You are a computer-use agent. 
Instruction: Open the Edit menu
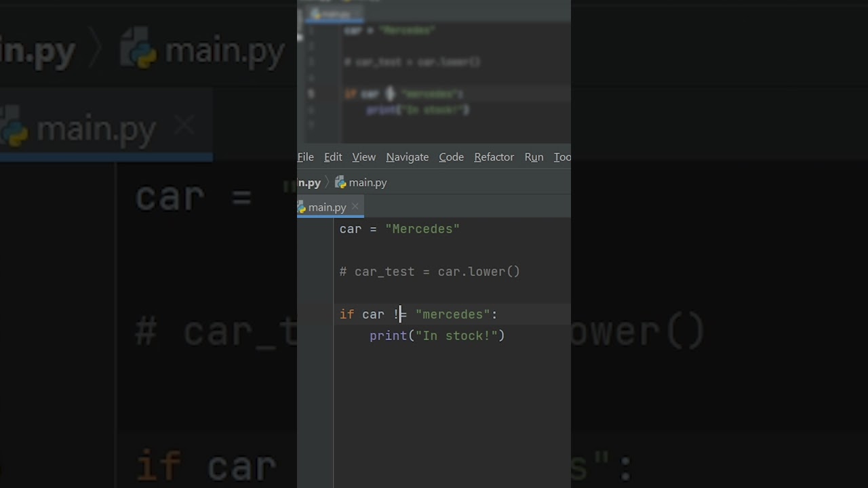tap(333, 157)
